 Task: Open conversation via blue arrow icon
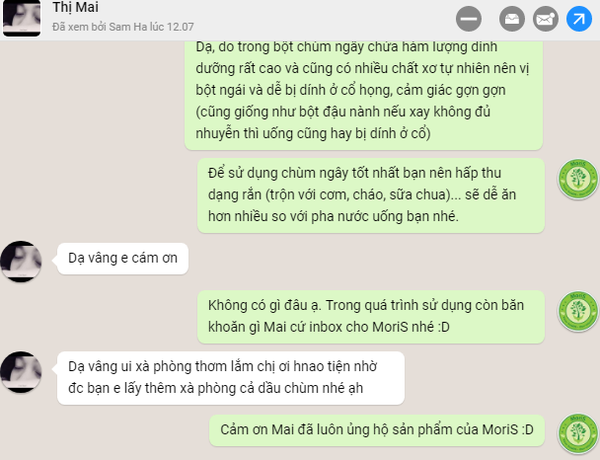point(579,19)
